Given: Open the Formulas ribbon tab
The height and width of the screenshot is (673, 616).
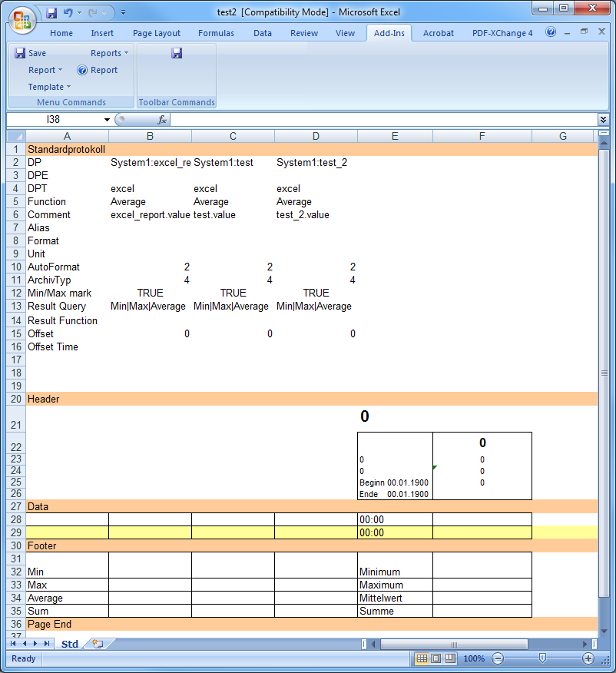Looking at the screenshot, I should point(216,33).
